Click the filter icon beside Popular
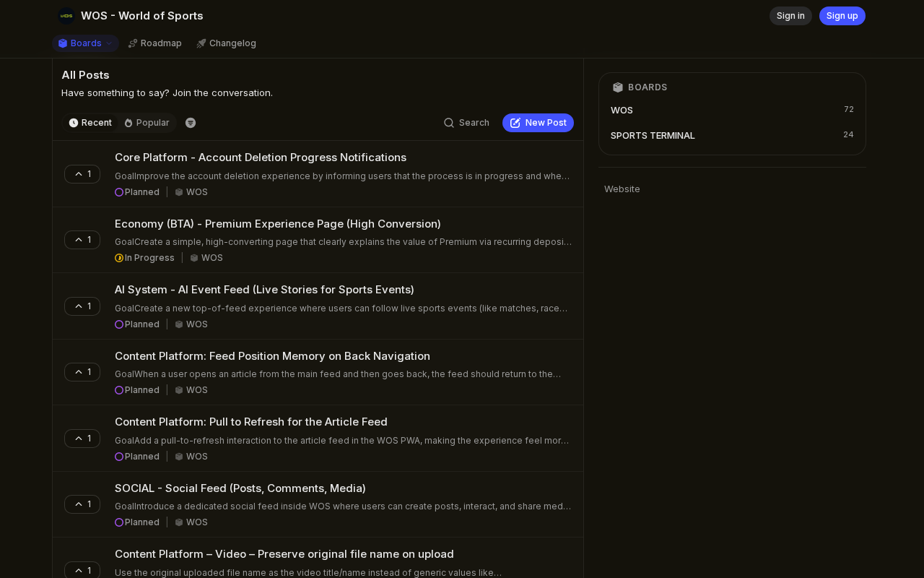 click(191, 123)
